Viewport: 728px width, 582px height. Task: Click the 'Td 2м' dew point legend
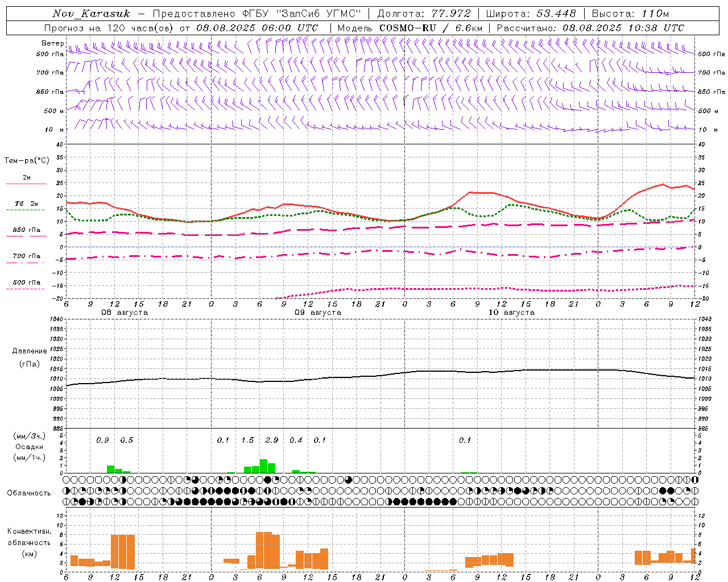pyautogui.click(x=26, y=203)
